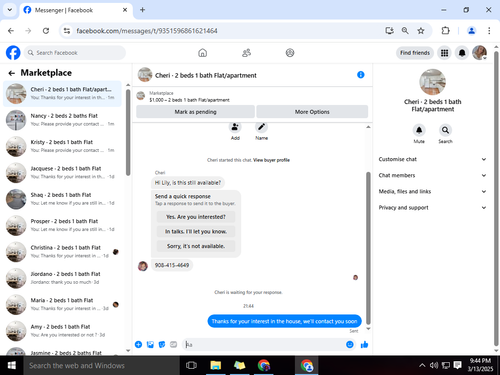Viewport: 500px width, 375px height.
Task: Open Kristy - 2 beds 1 bath Flat chat
Action: (62, 146)
